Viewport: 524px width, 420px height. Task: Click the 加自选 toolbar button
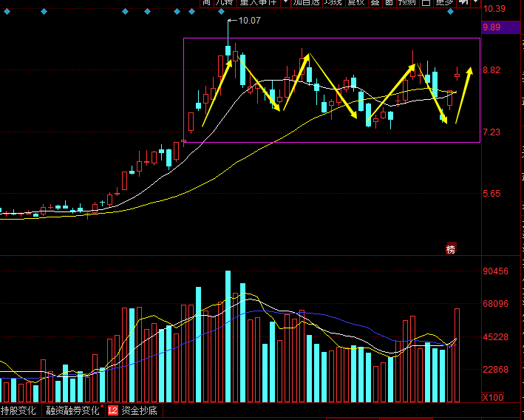pyautogui.click(x=306, y=3)
